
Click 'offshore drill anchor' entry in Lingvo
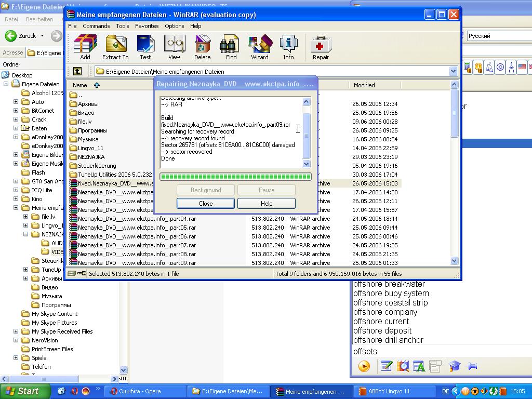pyautogui.click(x=388, y=340)
